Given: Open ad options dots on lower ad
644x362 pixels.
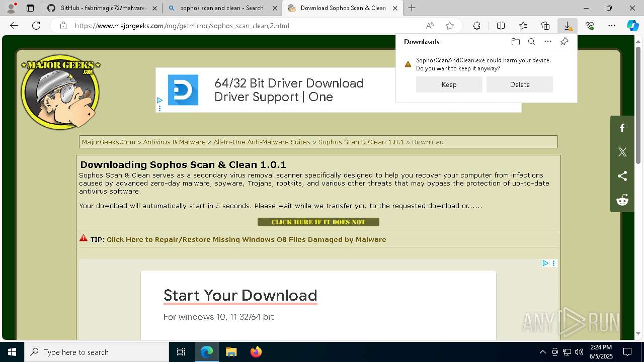Looking at the screenshot, I should 553,263.
